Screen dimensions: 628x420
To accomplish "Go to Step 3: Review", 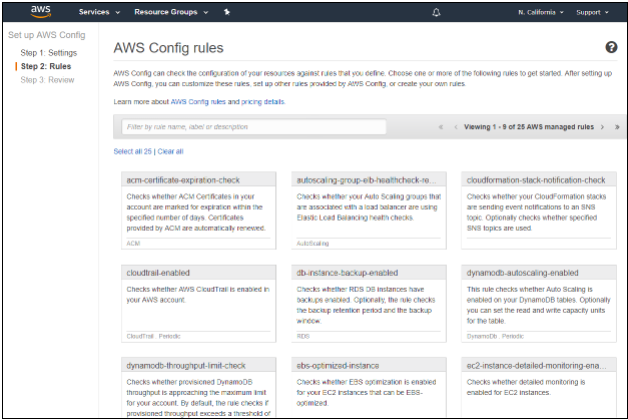I will point(47,80).
